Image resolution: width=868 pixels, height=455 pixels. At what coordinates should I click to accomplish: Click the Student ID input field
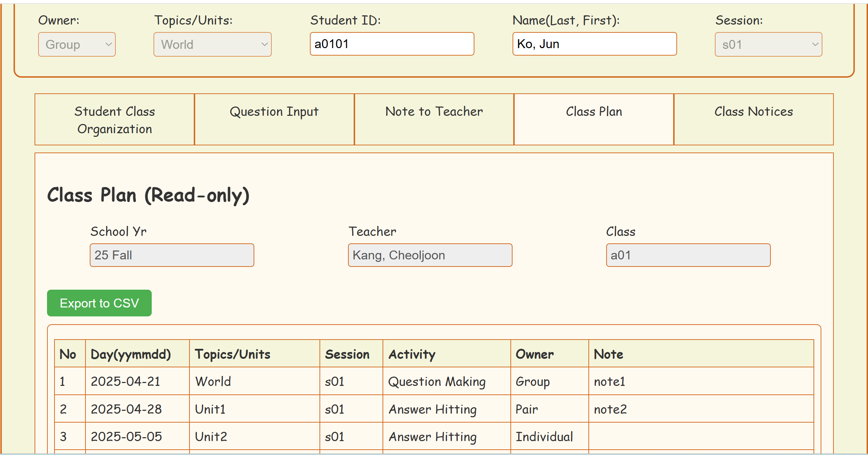pos(392,44)
